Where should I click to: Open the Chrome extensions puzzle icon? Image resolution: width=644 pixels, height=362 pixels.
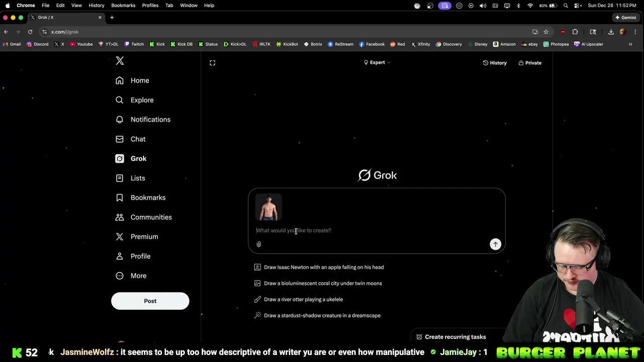pos(575,32)
